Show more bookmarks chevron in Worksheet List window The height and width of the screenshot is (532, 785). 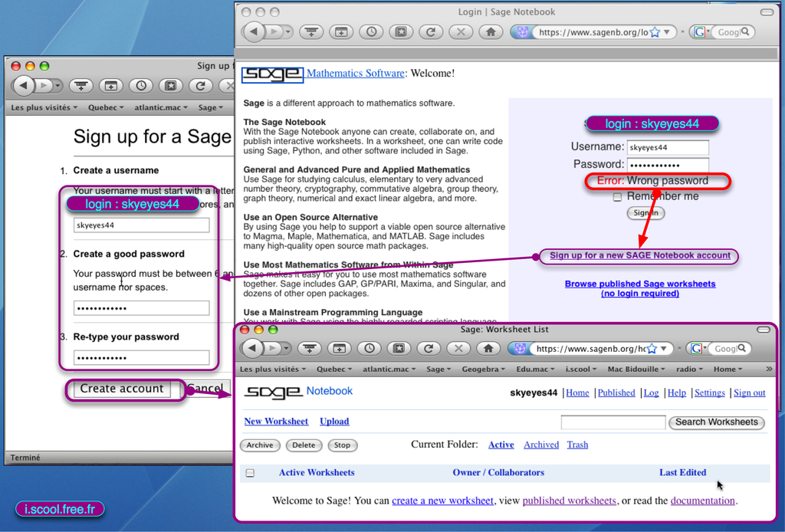pos(769,369)
